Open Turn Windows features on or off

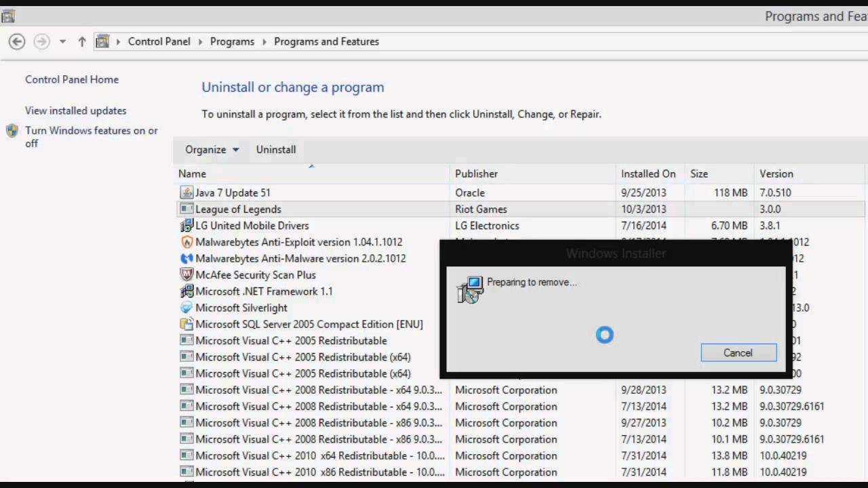pyautogui.click(x=92, y=137)
